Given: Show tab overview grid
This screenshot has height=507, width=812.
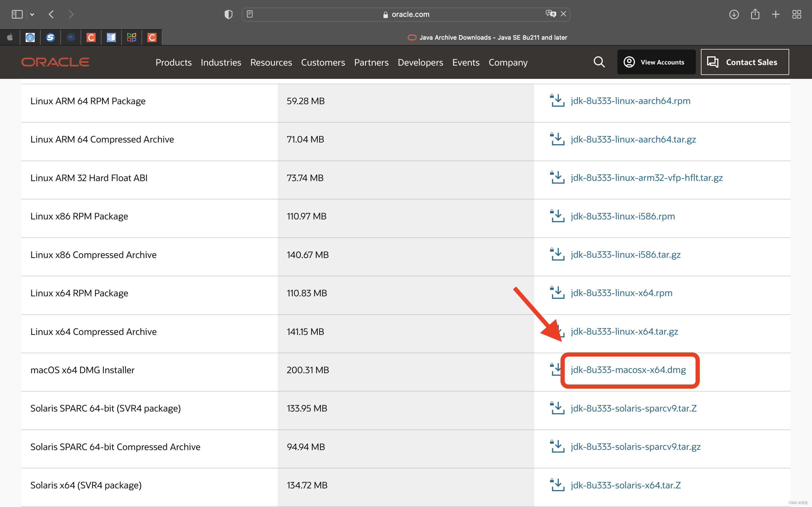Looking at the screenshot, I should (796, 14).
